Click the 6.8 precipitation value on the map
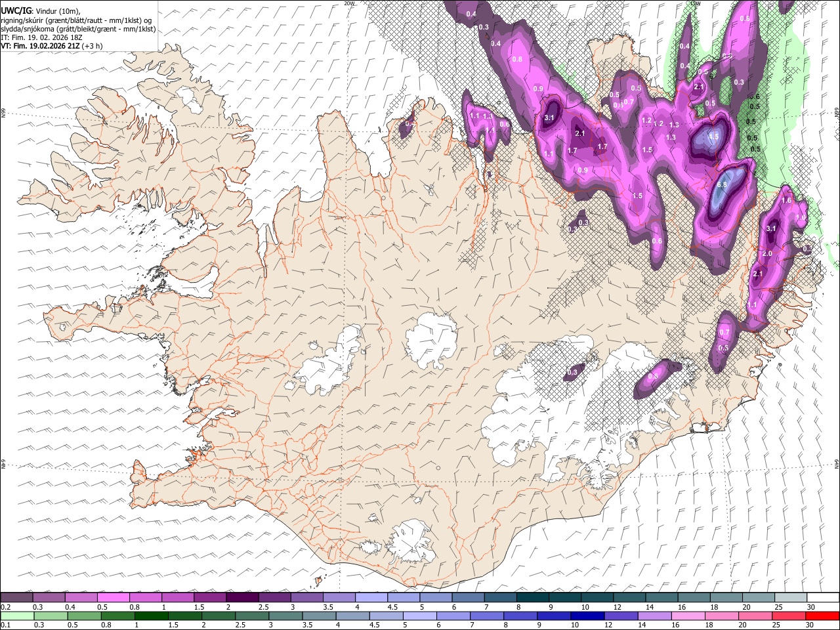 722,185
